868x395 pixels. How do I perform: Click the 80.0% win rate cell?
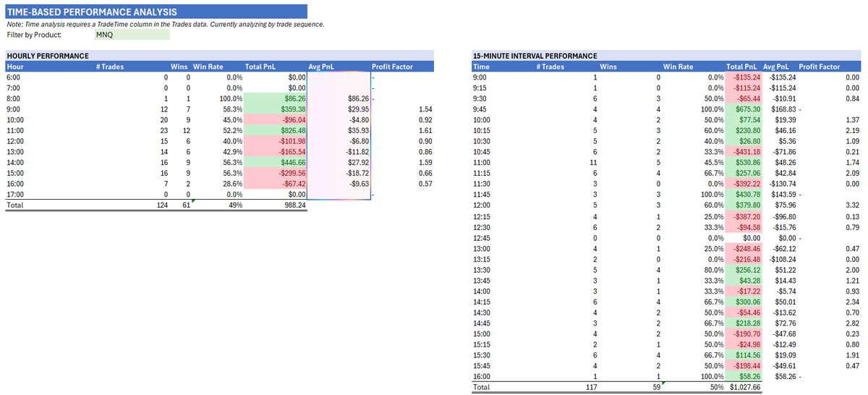pyautogui.click(x=713, y=269)
